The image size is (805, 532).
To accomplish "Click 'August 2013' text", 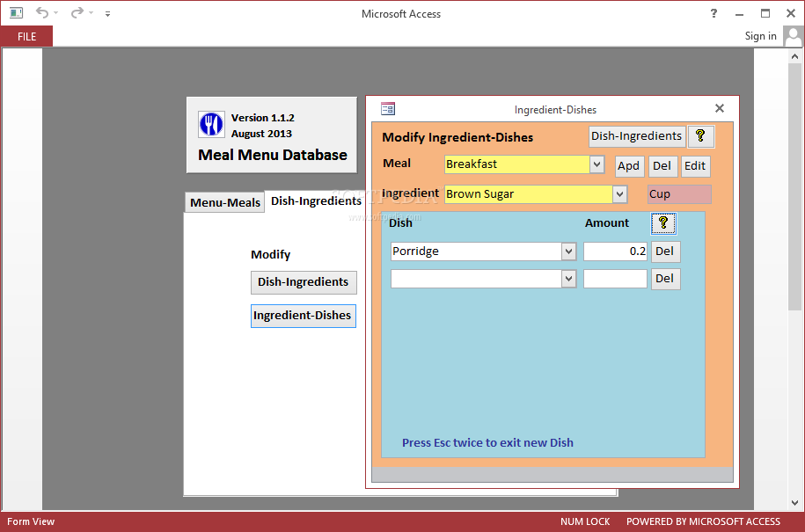I will point(261,134).
